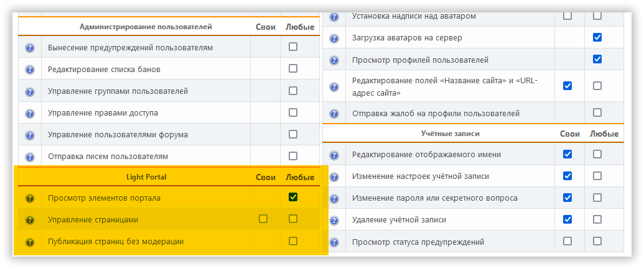Screen dimensions: 644x269
Task: Uncheck Свои for Изменение настроек учётной записи
Action: click(567, 176)
